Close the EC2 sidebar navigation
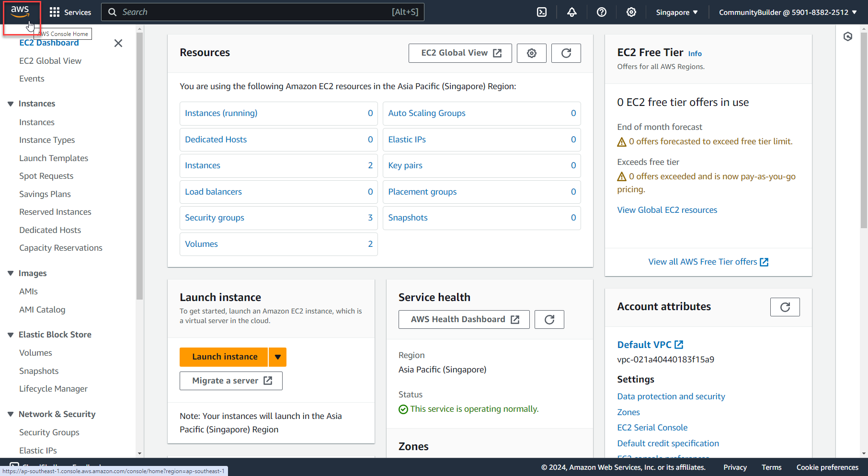 point(118,43)
